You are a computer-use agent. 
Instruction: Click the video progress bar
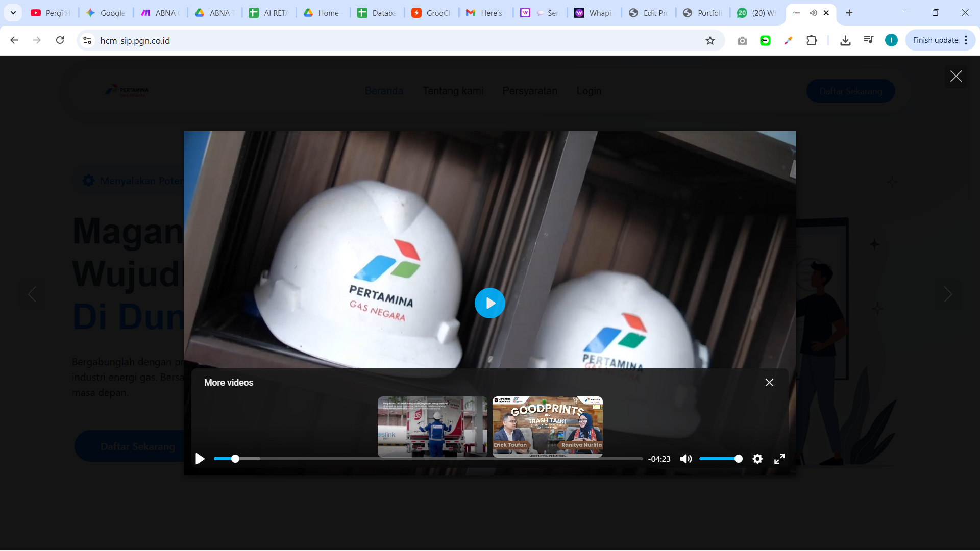[428, 459]
